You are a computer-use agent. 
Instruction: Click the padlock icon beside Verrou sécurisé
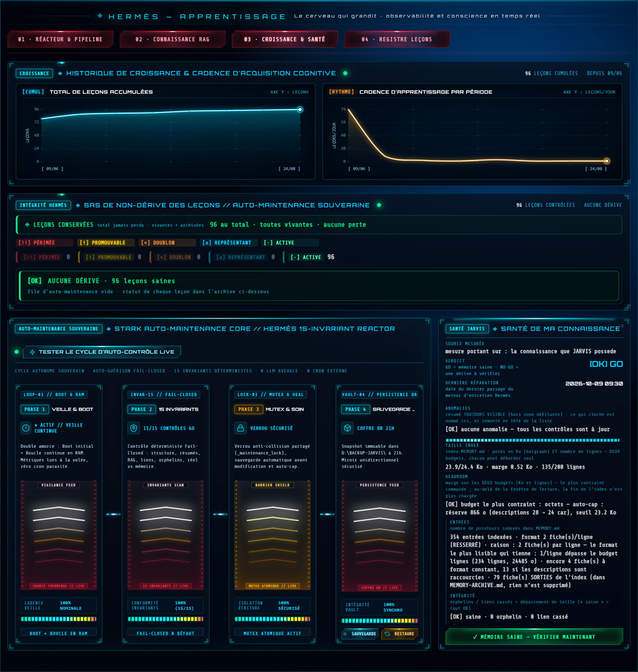240,428
